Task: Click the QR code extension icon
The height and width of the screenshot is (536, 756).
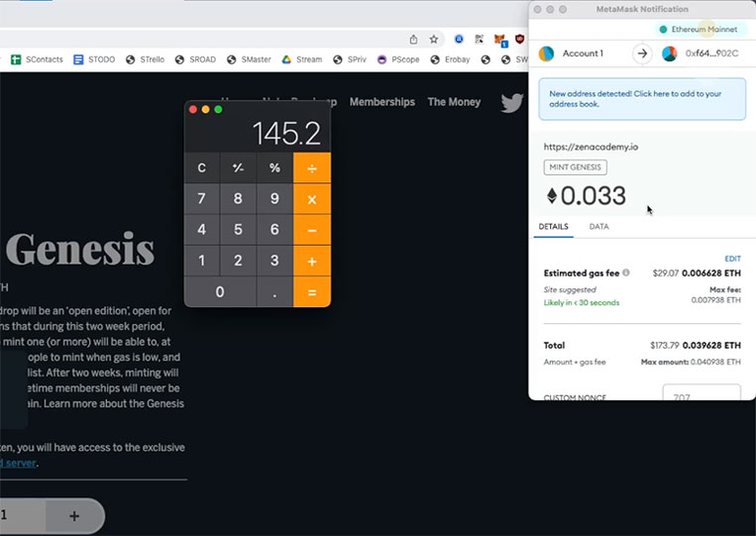Action: (479, 39)
